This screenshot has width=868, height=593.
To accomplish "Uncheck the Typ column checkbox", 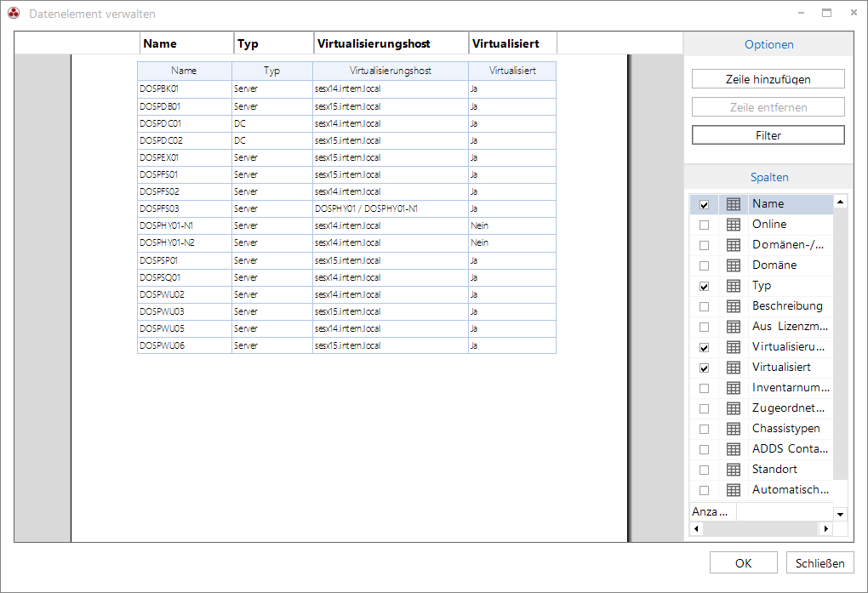I will pos(704,287).
